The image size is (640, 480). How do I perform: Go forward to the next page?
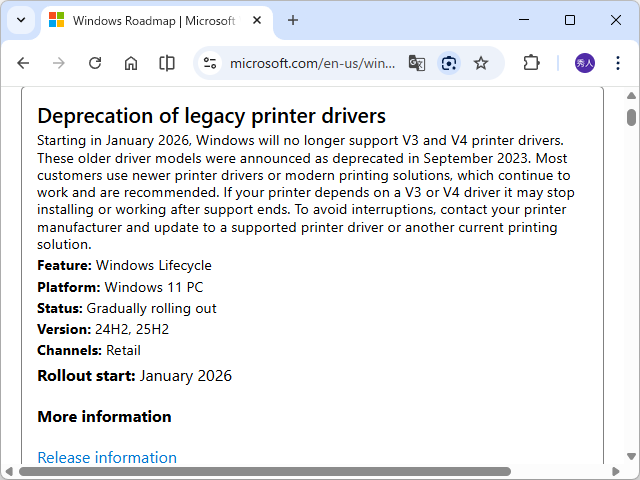click(59, 63)
